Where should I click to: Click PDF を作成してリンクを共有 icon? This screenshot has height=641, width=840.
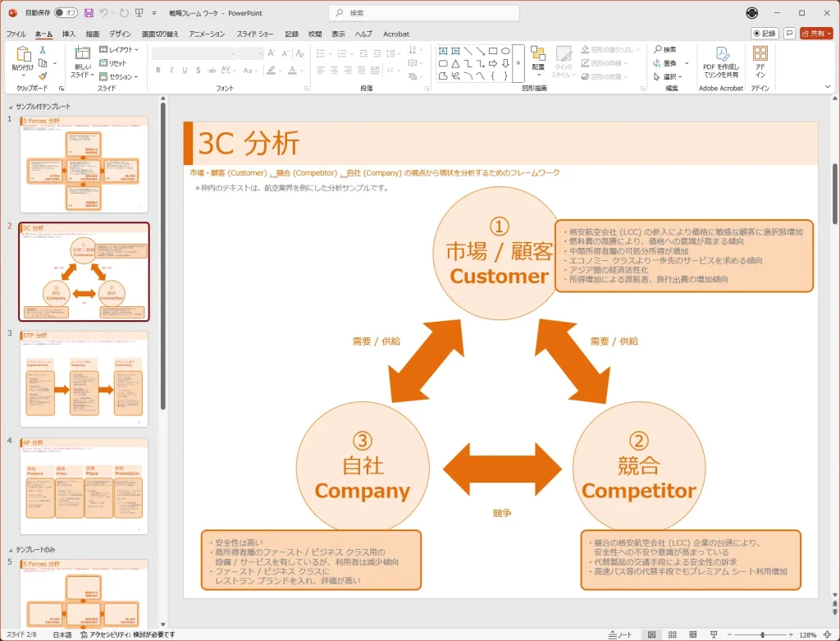tap(721, 62)
